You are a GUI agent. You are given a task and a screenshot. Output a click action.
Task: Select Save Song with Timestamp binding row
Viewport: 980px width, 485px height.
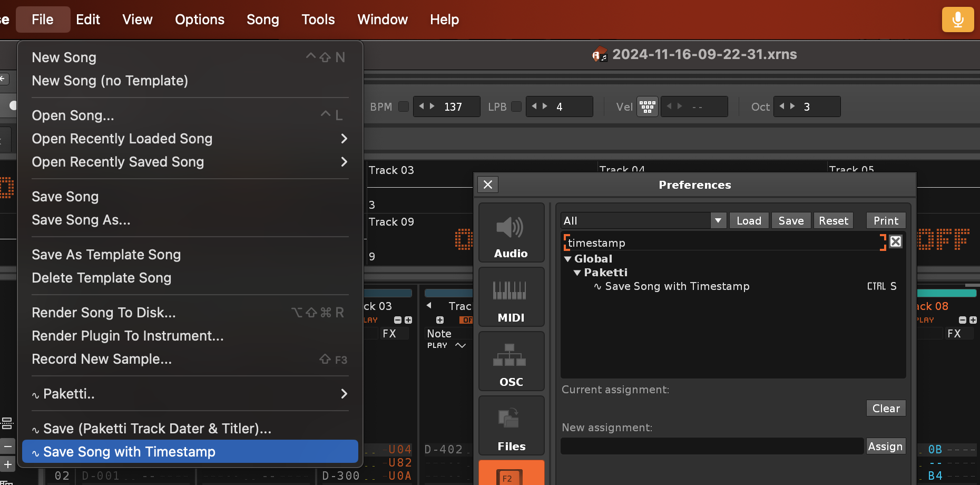pos(677,286)
